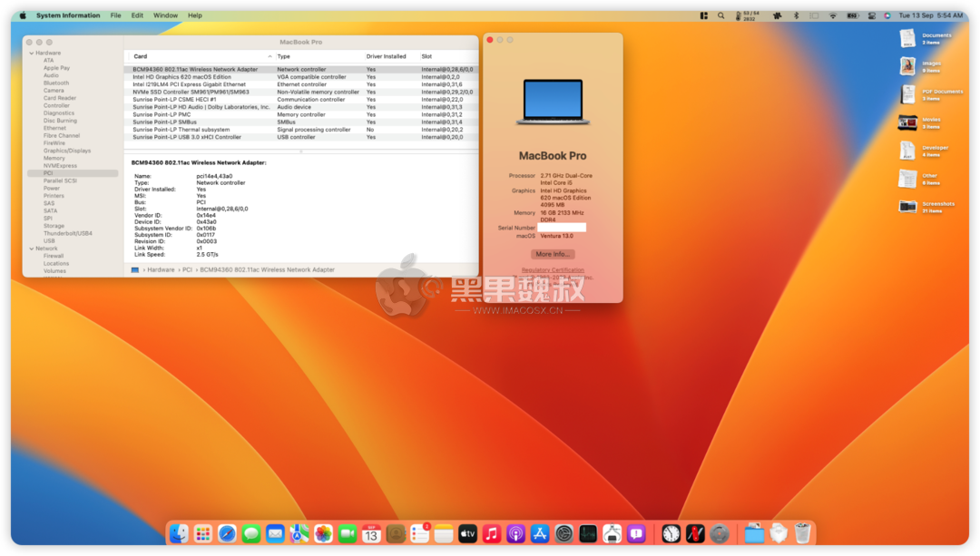Screen dimensions: 980x556
Task: Select Bluetooth in the sidebar
Action: 56,83
